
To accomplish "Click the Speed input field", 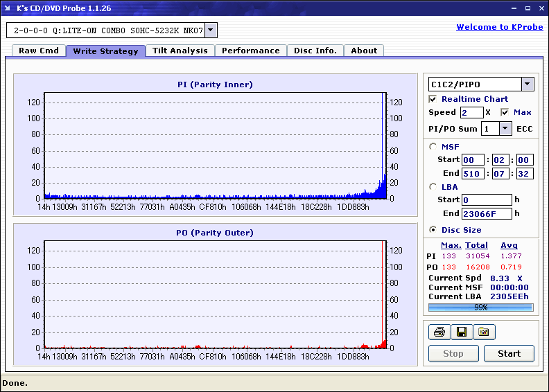I will click(471, 113).
